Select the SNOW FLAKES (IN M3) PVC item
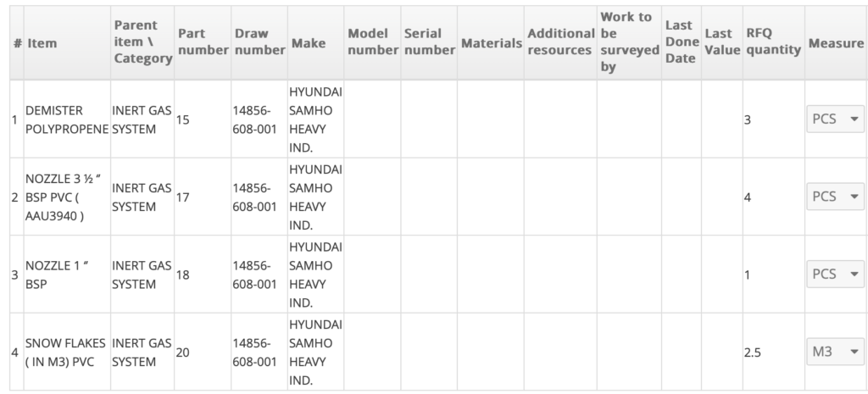868x394 pixels. pyautogui.click(x=65, y=352)
